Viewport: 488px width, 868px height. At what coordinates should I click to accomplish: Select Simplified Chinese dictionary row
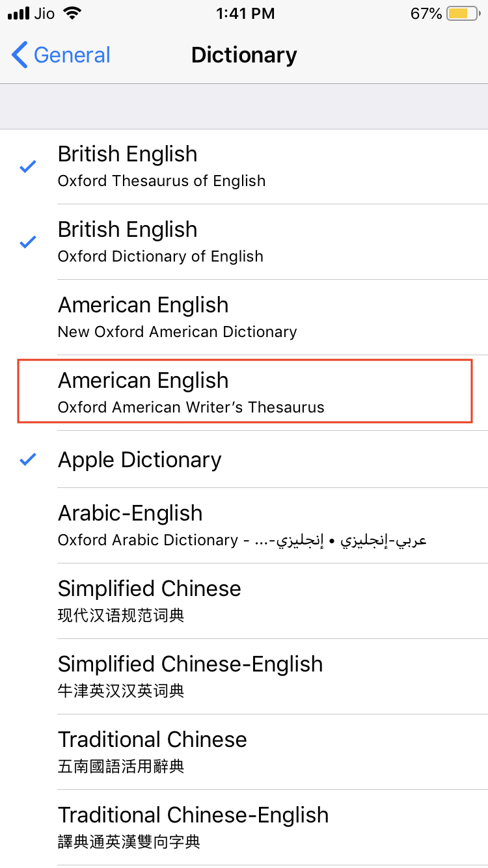[244, 601]
